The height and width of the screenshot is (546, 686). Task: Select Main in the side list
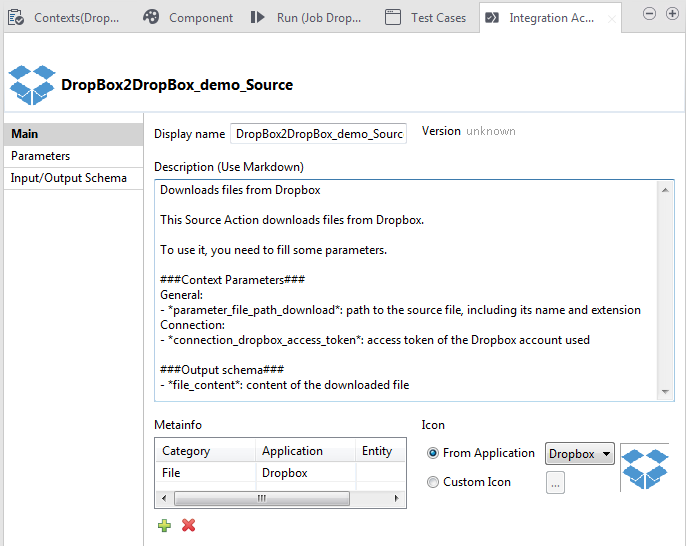tap(74, 134)
